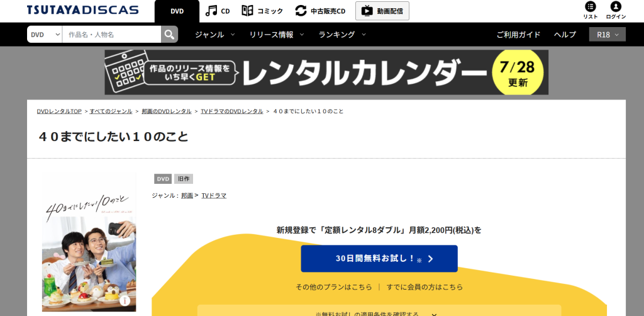Click the 7/28 更新 yellow badge
Image resolution: width=644 pixels, height=316 pixels.
[518, 73]
